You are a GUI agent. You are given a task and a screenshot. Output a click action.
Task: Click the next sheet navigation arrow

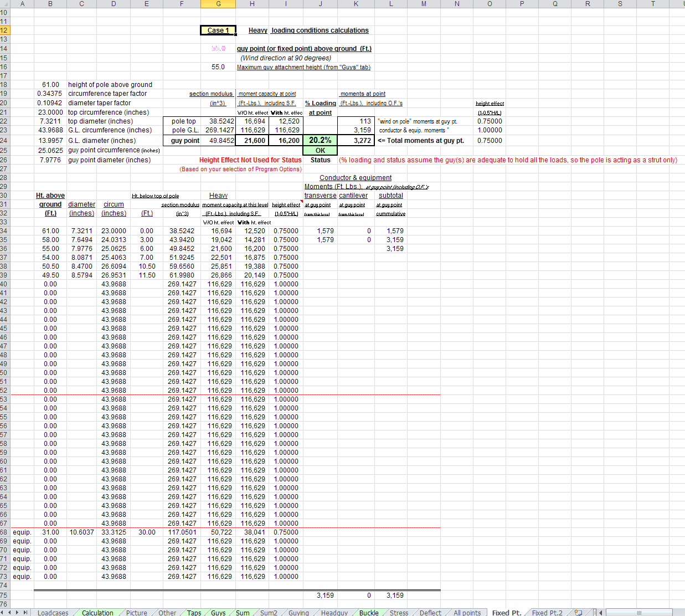18,612
